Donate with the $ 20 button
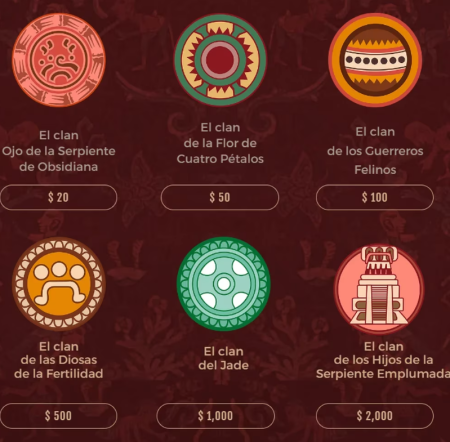This screenshot has width=450, height=442. (59, 197)
